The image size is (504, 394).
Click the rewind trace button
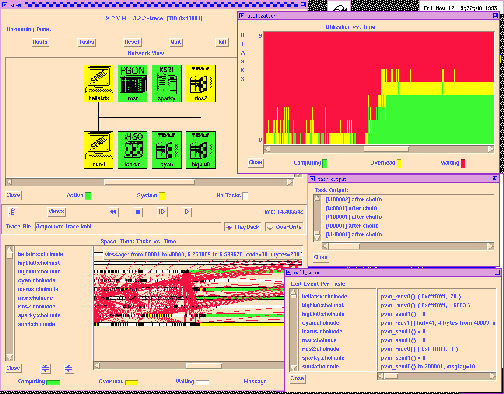[113, 212]
